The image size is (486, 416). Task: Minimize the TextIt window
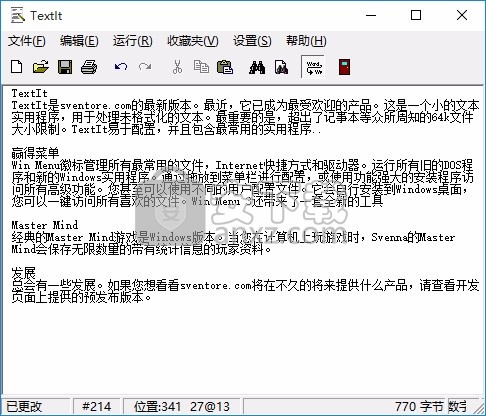click(x=371, y=15)
